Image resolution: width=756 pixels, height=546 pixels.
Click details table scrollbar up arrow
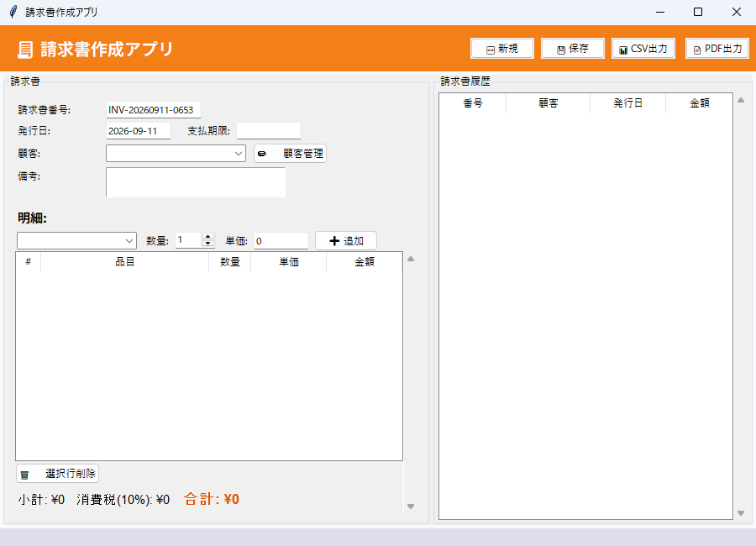(x=411, y=259)
